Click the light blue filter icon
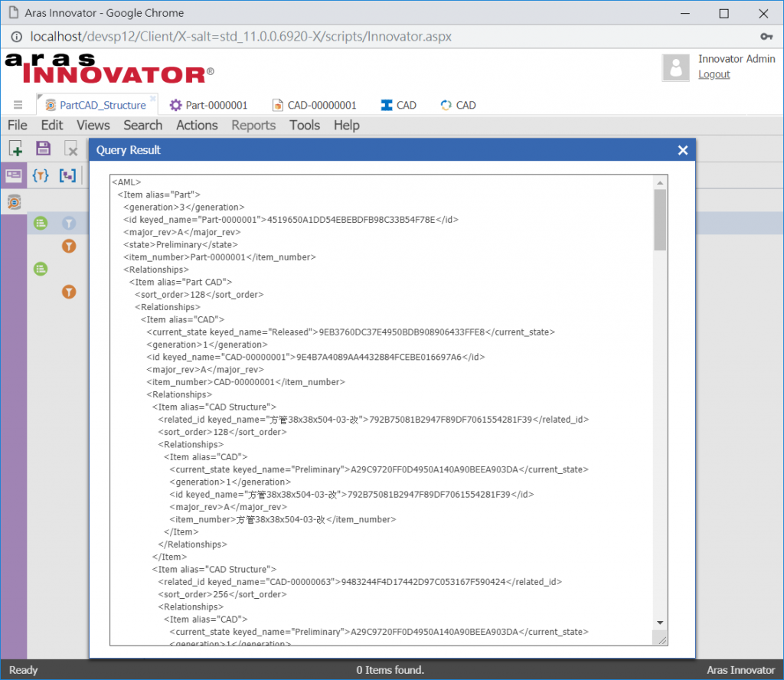This screenshot has height=680, width=784. click(69, 223)
